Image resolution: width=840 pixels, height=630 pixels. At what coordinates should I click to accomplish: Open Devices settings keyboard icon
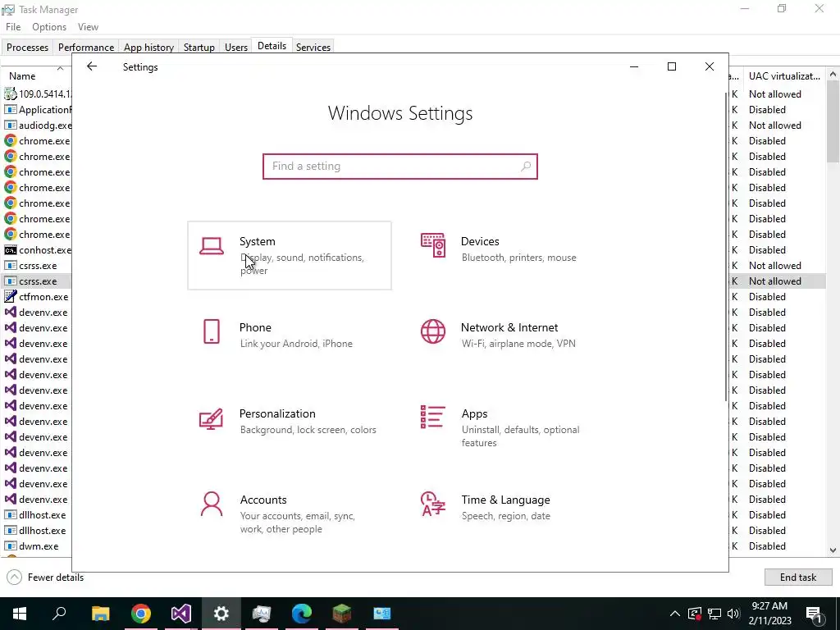tap(433, 245)
